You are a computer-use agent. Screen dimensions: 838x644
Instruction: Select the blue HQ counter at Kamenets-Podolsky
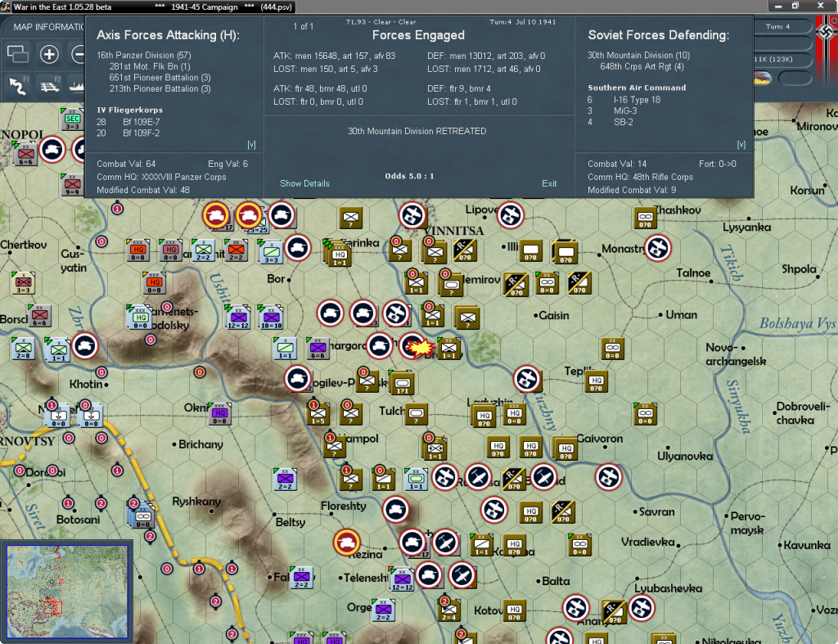click(140, 317)
